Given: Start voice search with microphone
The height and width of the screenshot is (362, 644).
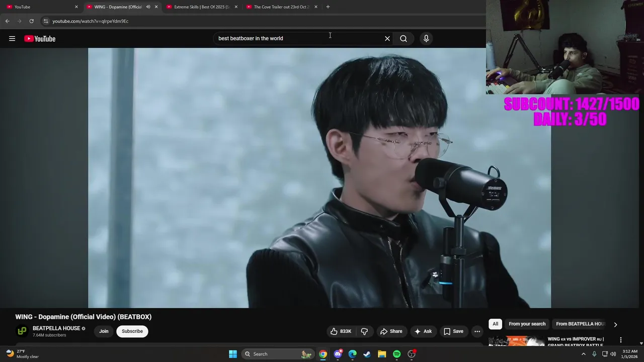Looking at the screenshot, I should coord(426,38).
